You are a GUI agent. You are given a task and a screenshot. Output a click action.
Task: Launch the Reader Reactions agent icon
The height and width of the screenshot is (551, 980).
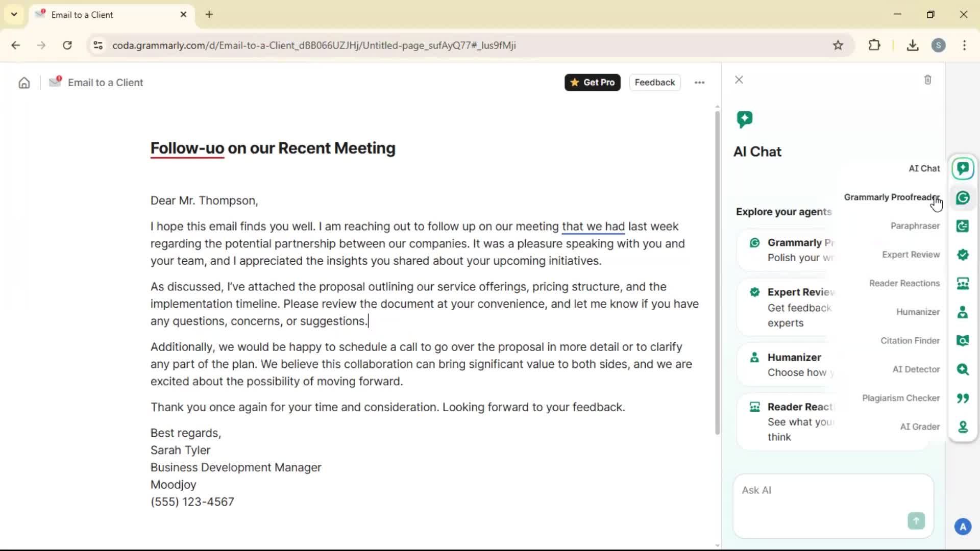click(963, 283)
